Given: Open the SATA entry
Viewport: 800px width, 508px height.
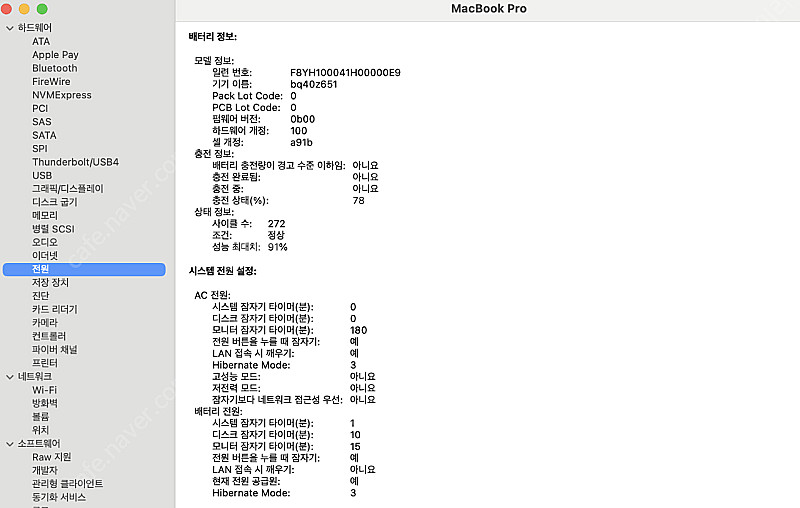Looking at the screenshot, I should tap(44, 135).
